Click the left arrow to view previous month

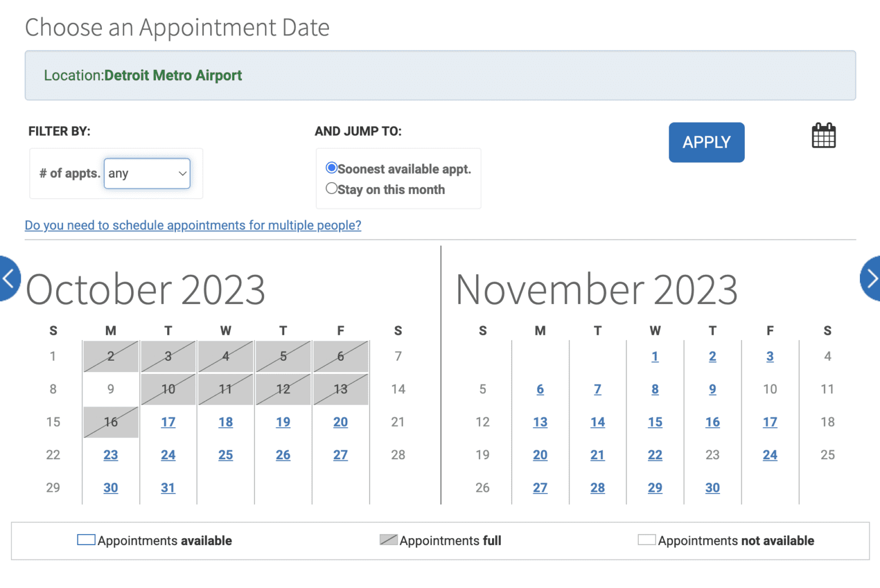tap(8, 279)
